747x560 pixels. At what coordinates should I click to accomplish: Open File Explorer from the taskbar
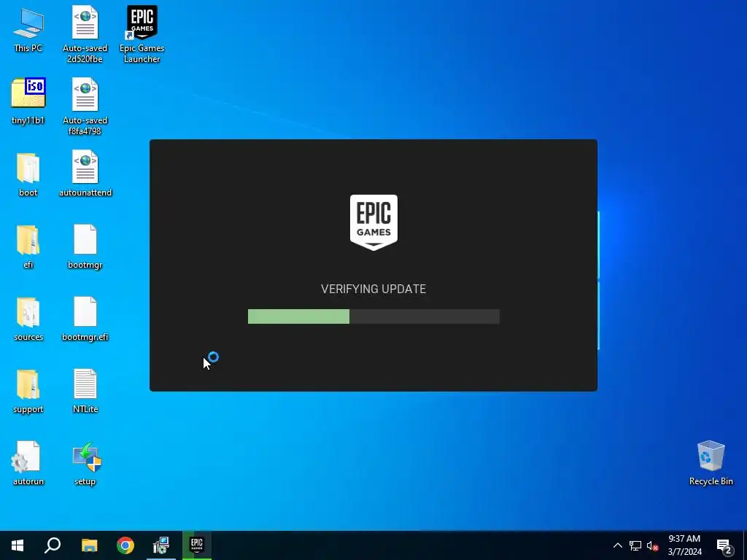[89, 545]
